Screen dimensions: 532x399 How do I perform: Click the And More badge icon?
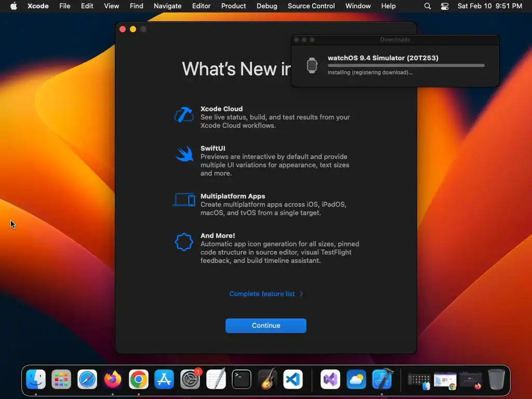(184, 242)
